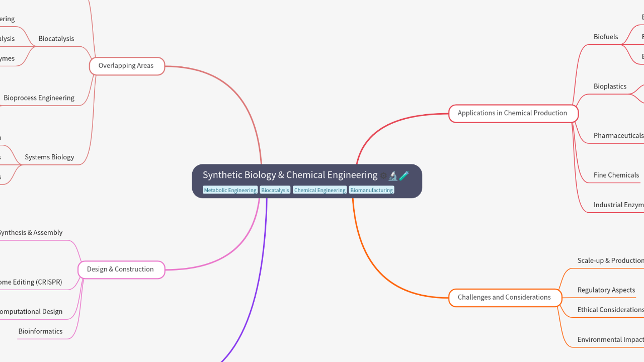Select the Regulatory Aspects branch

point(606,290)
